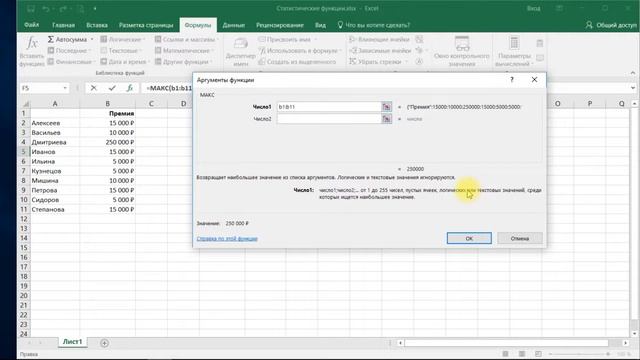Open the Данные tab
640x360 pixels.
[233, 25]
